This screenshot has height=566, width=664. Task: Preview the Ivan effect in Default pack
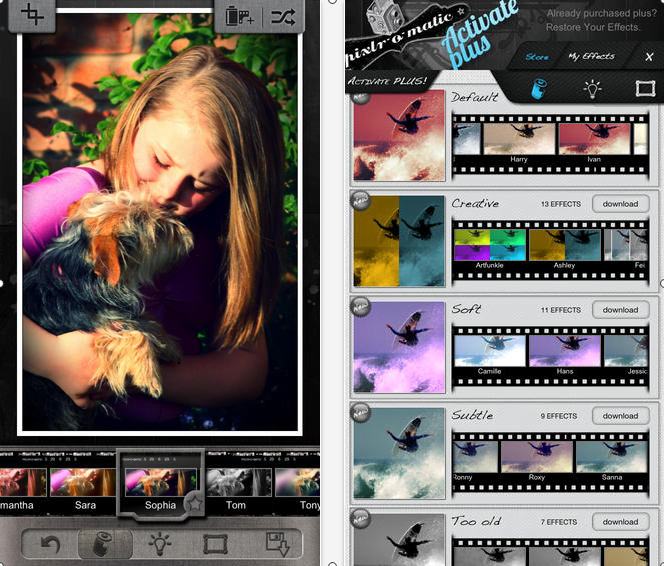594,139
